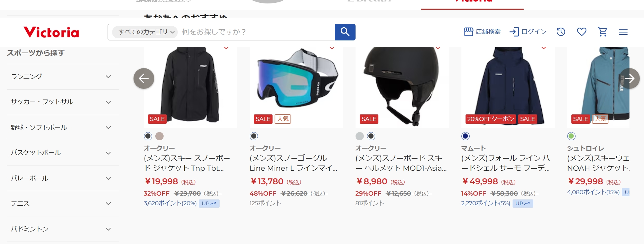Select the beige color swatch on Oakley jacket

coord(159,136)
